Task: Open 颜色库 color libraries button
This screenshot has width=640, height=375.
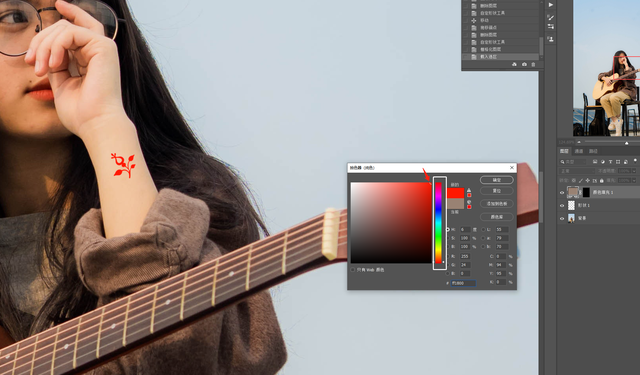Action: (497, 217)
